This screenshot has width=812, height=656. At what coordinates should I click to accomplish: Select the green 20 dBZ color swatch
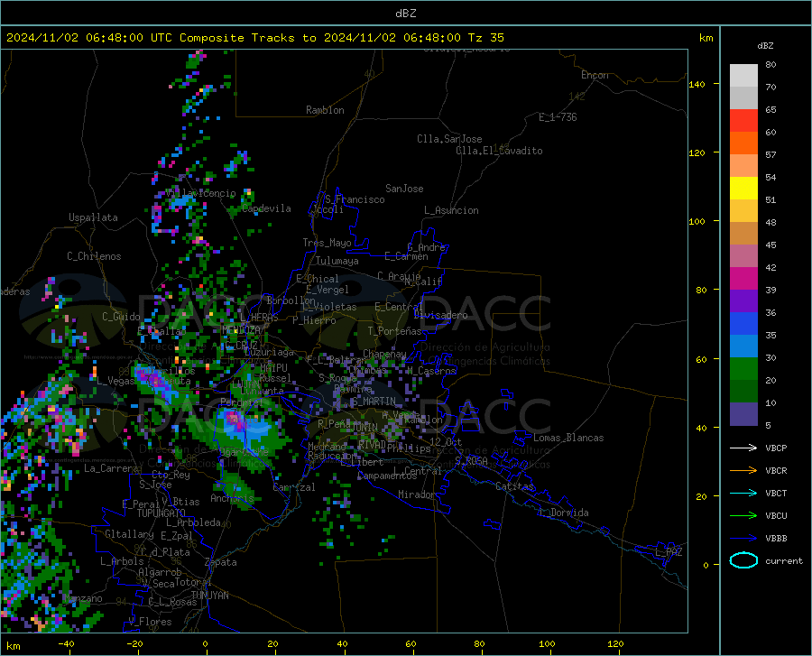(x=743, y=369)
